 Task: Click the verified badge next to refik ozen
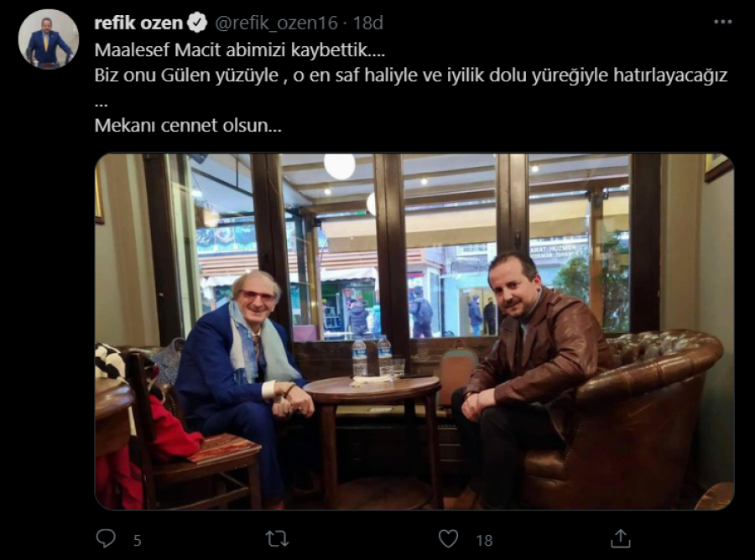[197, 23]
